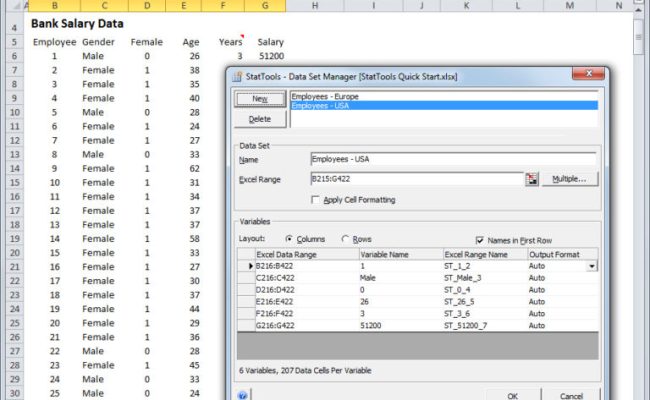This screenshot has height=400, width=650.
Task: Click age cell 58 for employee 14
Action: click(x=194, y=239)
